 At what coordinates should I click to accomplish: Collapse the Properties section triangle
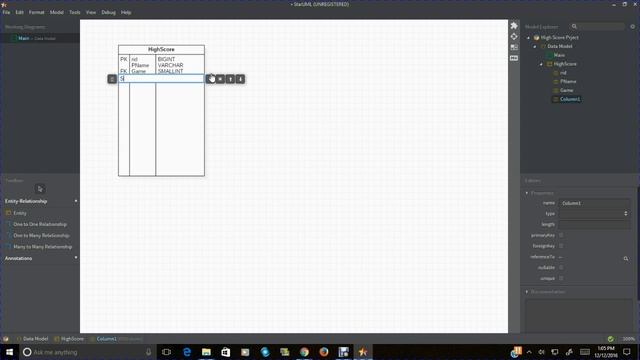click(527, 193)
